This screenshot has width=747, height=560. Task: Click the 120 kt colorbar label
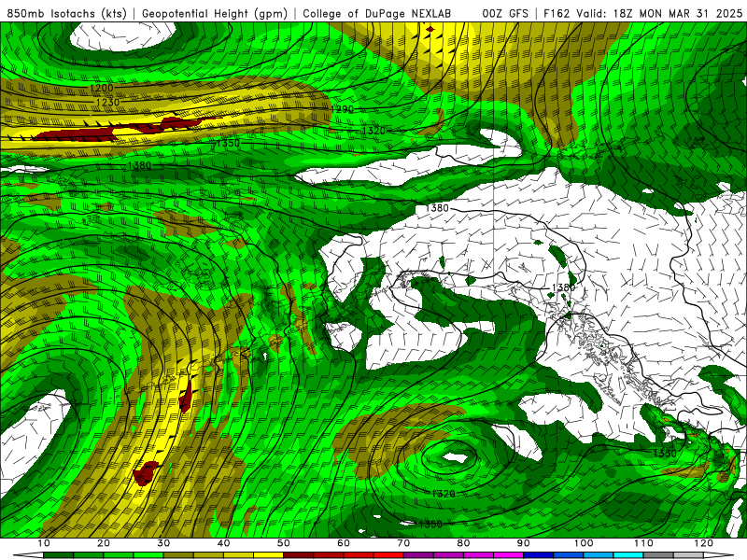point(703,543)
